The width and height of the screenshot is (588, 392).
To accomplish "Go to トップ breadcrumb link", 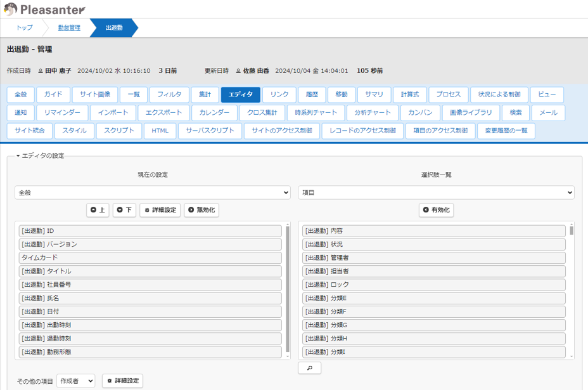I will (x=25, y=28).
